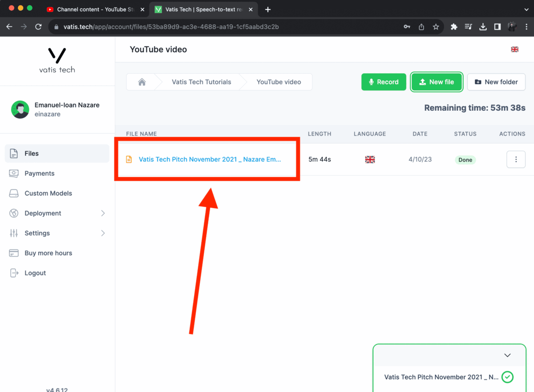Toggle the browser side panel icon
Image resolution: width=534 pixels, height=392 pixels.
[x=498, y=27]
